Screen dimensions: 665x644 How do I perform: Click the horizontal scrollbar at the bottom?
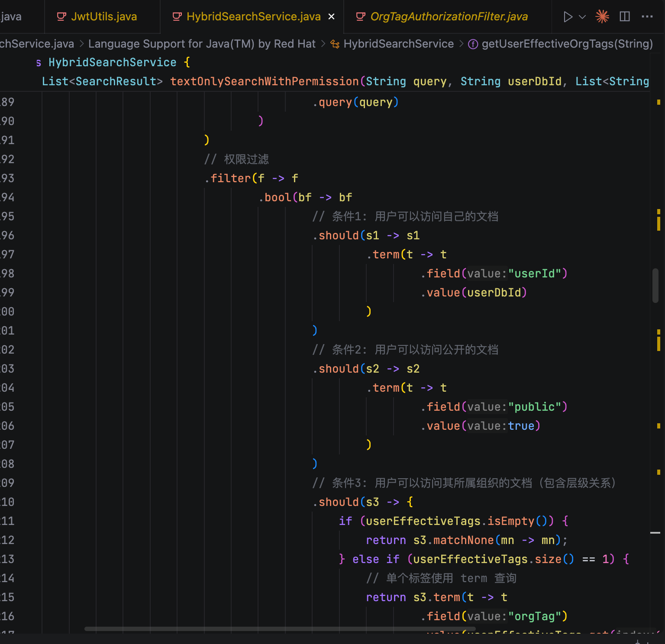(x=280, y=628)
